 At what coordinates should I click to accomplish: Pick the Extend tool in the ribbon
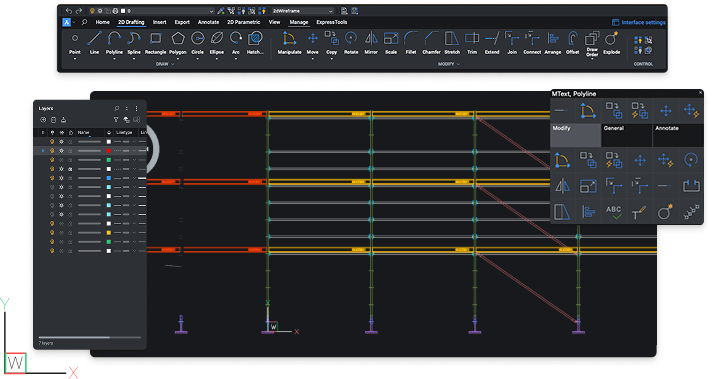coord(492,43)
